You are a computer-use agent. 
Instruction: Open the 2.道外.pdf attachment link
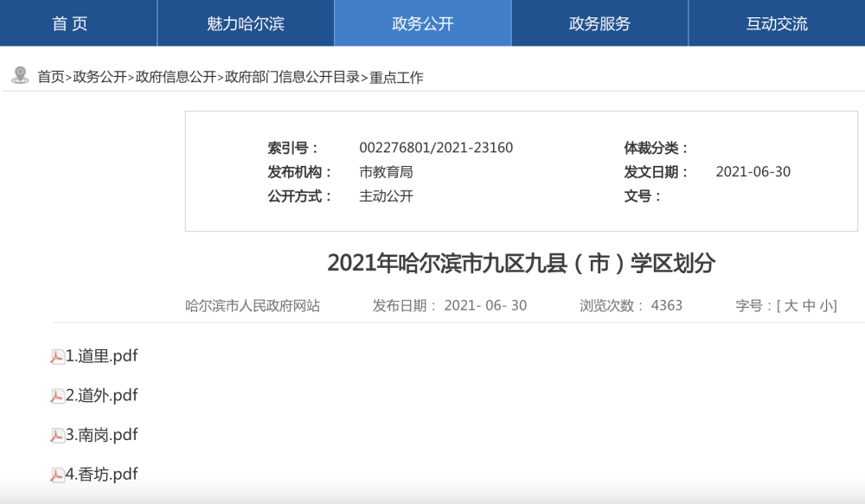pyautogui.click(x=101, y=395)
